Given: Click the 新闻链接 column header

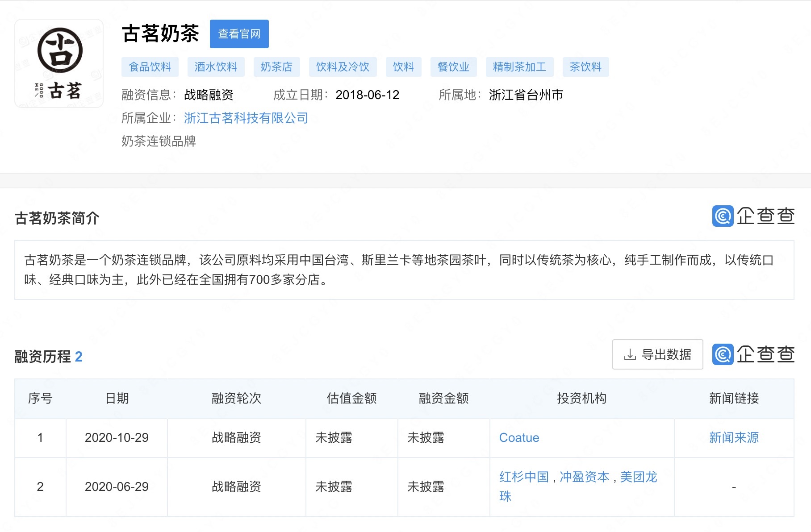Looking at the screenshot, I should pos(734,398).
